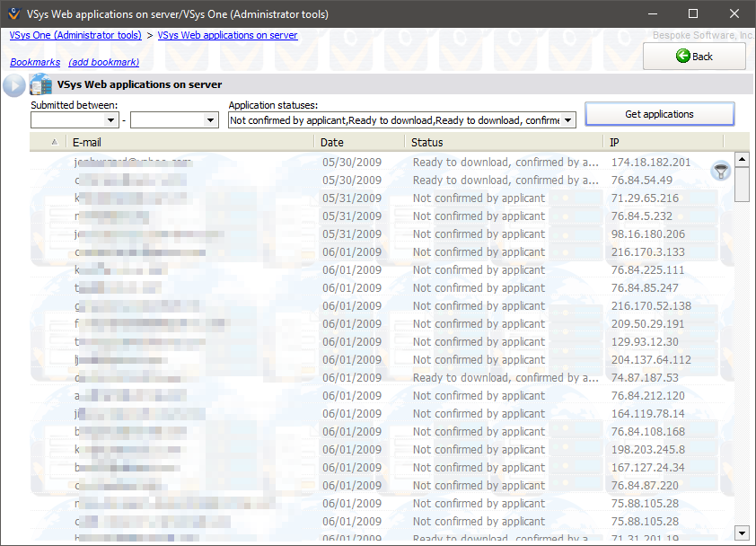Open the Submitted between end date dropdown
This screenshot has width=756, height=546.
pos(211,119)
